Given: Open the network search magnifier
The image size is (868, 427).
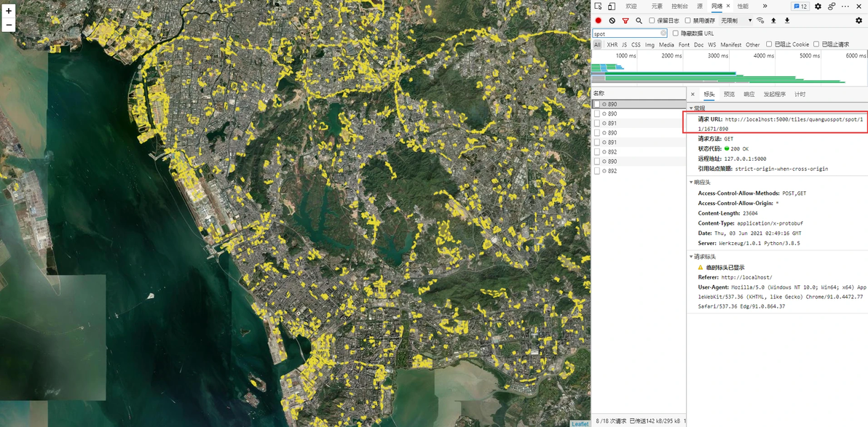Looking at the screenshot, I should click(639, 21).
